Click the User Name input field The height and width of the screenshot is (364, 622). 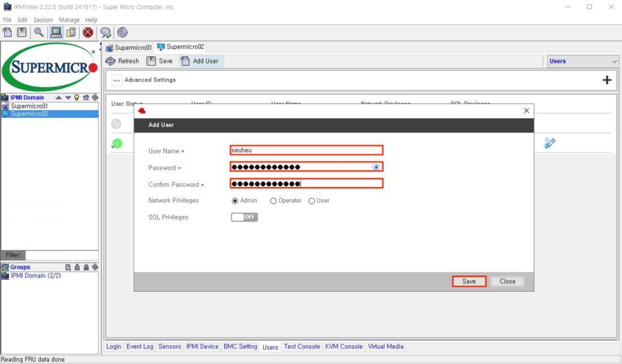pyautogui.click(x=306, y=150)
